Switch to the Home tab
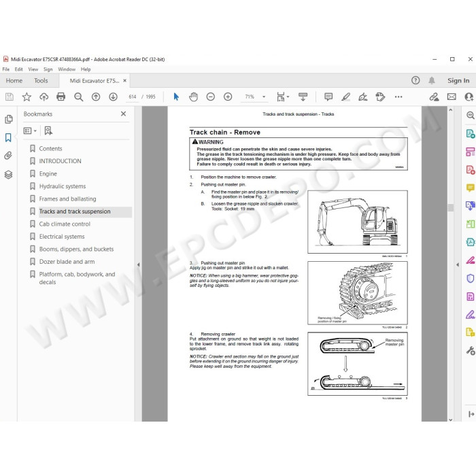476x476 pixels. click(14, 81)
